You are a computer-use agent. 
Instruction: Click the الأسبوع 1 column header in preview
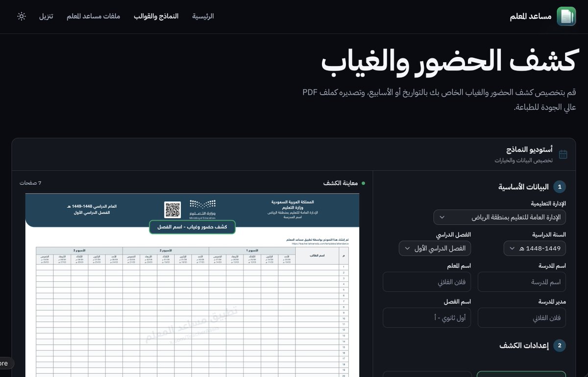(x=252, y=250)
